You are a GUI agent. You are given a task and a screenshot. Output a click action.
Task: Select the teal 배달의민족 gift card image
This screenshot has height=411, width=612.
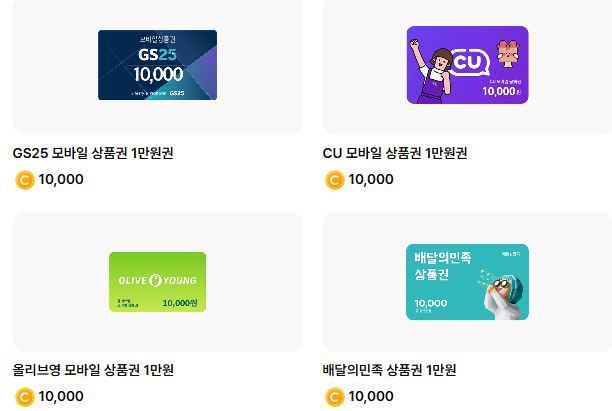point(467,282)
